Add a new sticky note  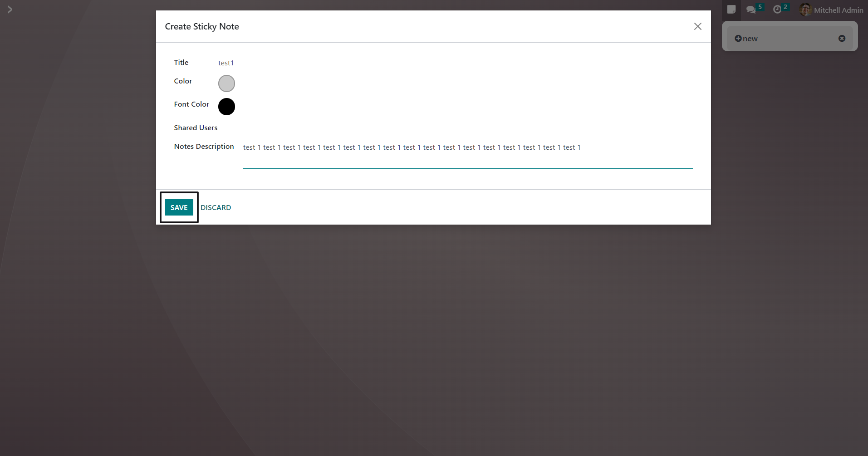click(x=746, y=39)
